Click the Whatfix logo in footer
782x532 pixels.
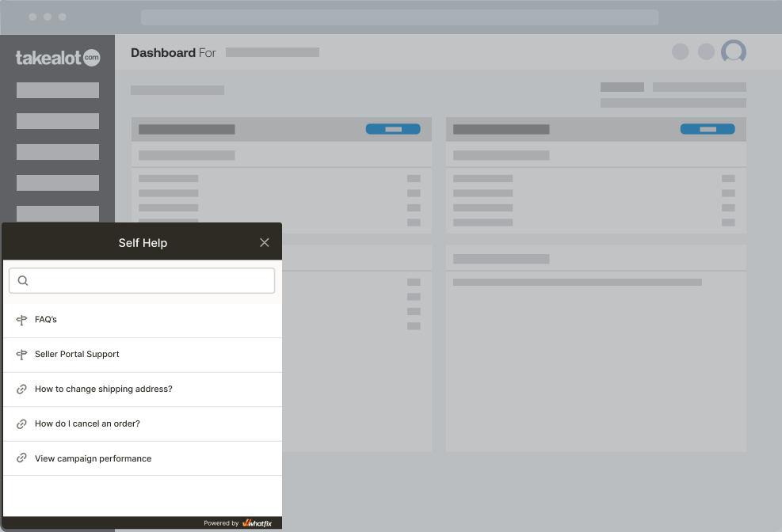(257, 523)
